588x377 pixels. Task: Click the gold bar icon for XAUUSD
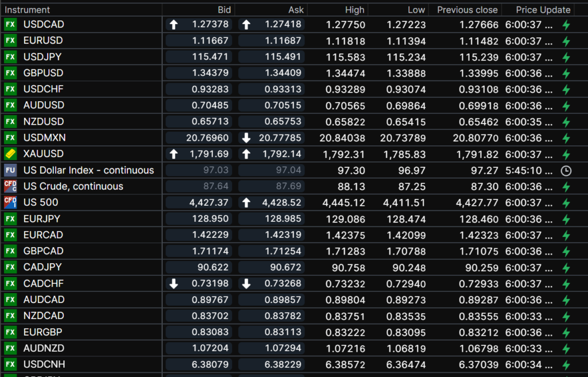pyautogui.click(x=10, y=154)
